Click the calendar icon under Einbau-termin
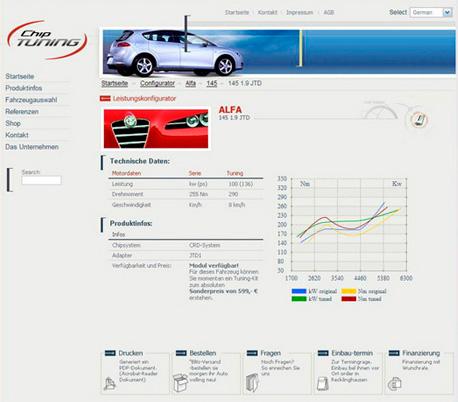 pyautogui.click(x=323, y=383)
